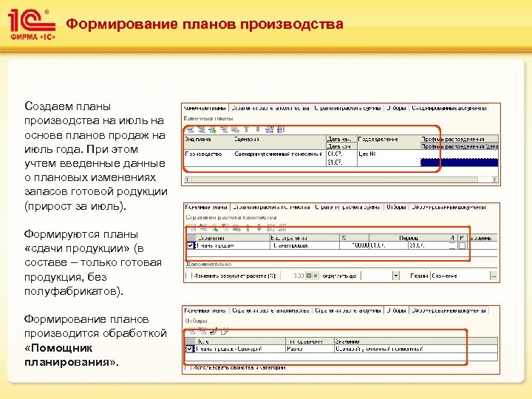Click Период column header in strategies table
532x399 pixels.
point(409,238)
